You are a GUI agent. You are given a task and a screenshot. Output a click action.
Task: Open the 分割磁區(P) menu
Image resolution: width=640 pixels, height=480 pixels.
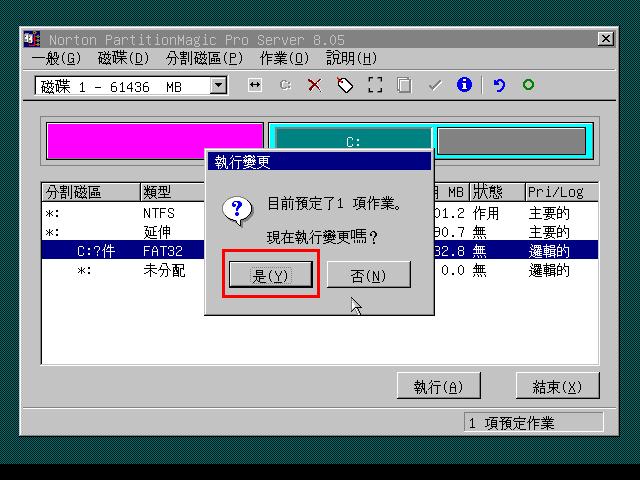[204, 58]
